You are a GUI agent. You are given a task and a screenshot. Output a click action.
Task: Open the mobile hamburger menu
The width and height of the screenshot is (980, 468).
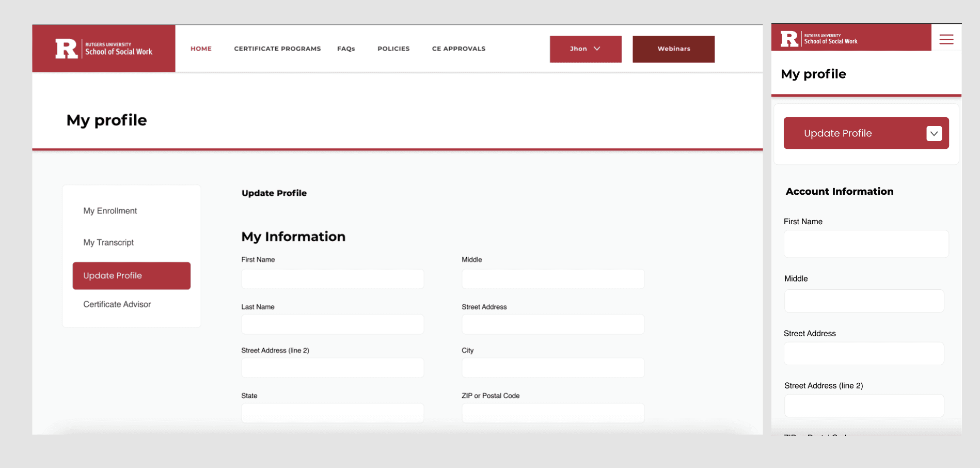[946, 39]
